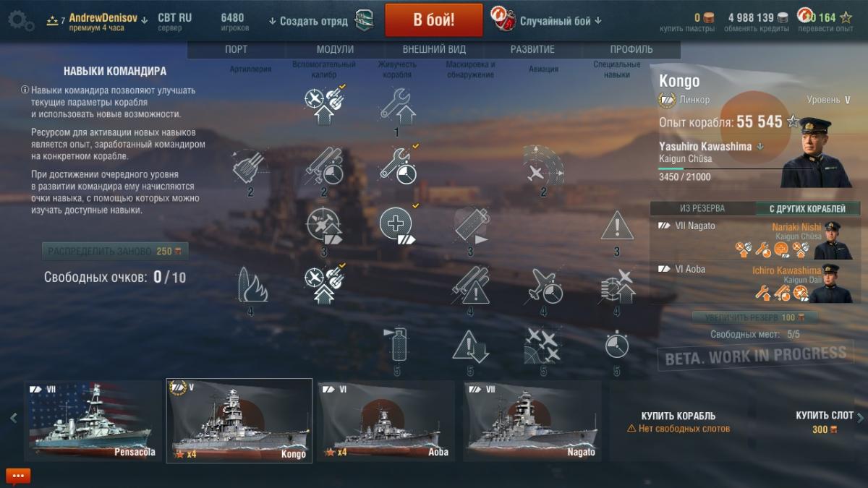
Task: Toggle the first secondary-battery skill with checkmark
Action: click(x=323, y=106)
